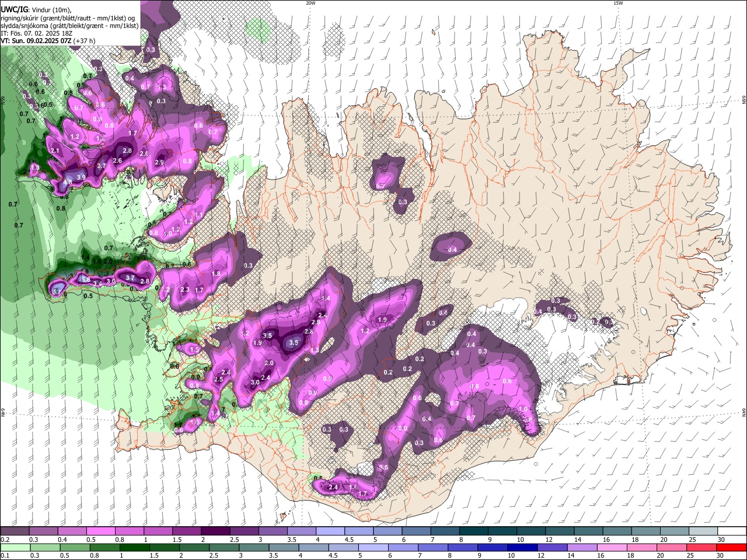Click the '0.2' label under the upper legend row
The height and width of the screenshot is (560, 747).
tap(4, 540)
